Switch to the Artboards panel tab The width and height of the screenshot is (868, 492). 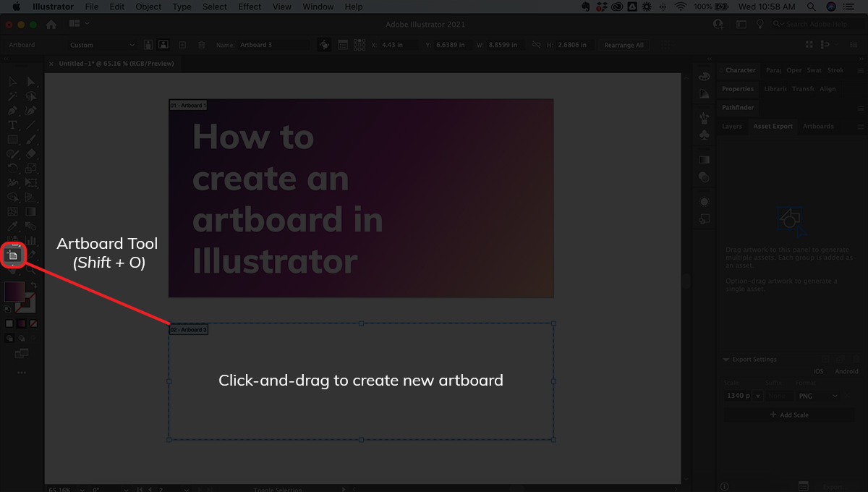click(818, 126)
